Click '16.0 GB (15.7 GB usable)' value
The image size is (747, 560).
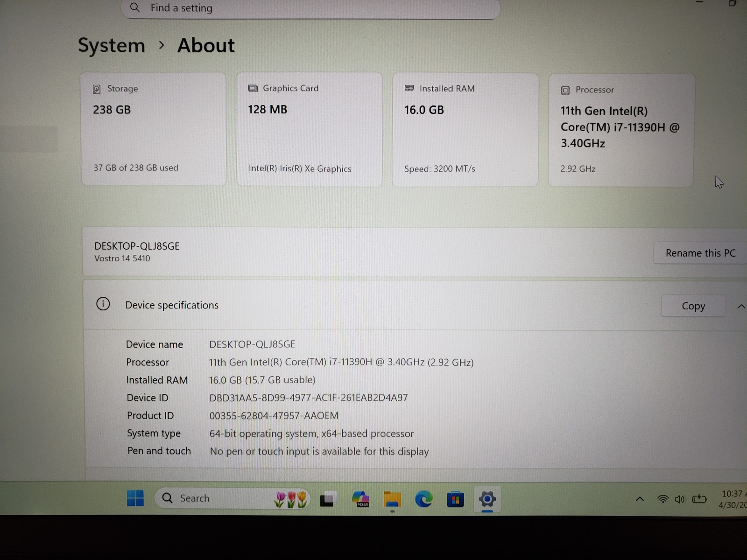pyautogui.click(x=262, y=380)
